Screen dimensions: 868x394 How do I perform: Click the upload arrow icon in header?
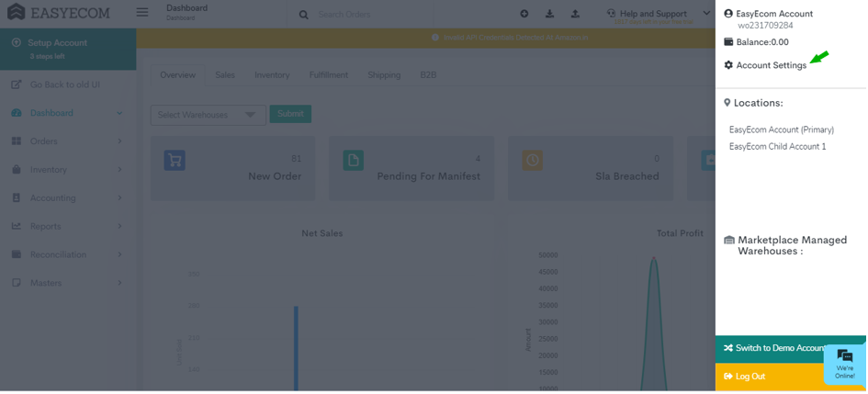coord(575,14)
